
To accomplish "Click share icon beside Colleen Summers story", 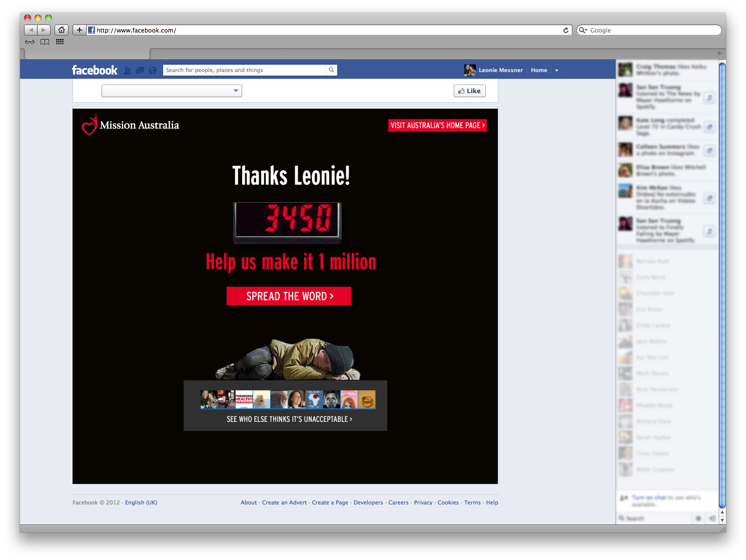I will pos(709,150).
